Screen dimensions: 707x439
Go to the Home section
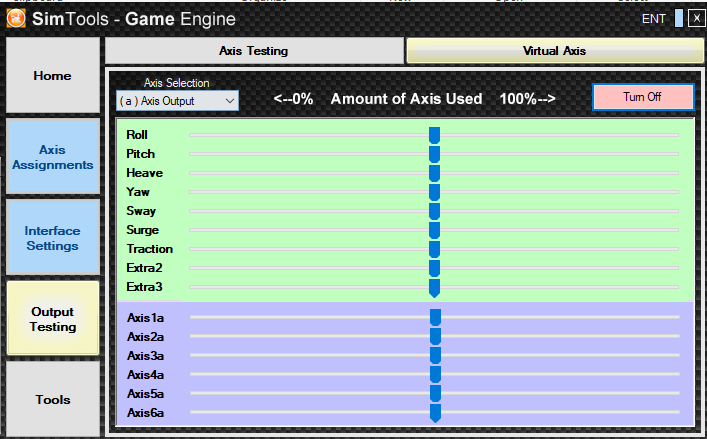(53, 76)
